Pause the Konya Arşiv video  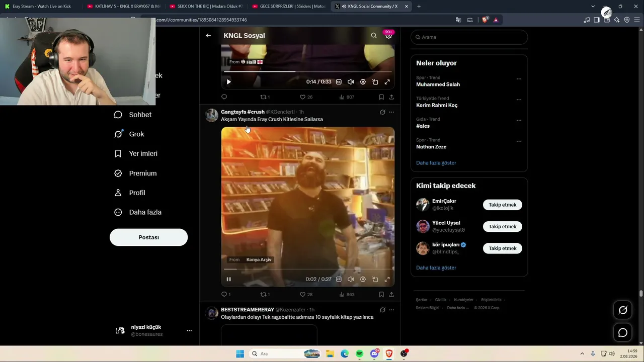[x=228, y=280]
